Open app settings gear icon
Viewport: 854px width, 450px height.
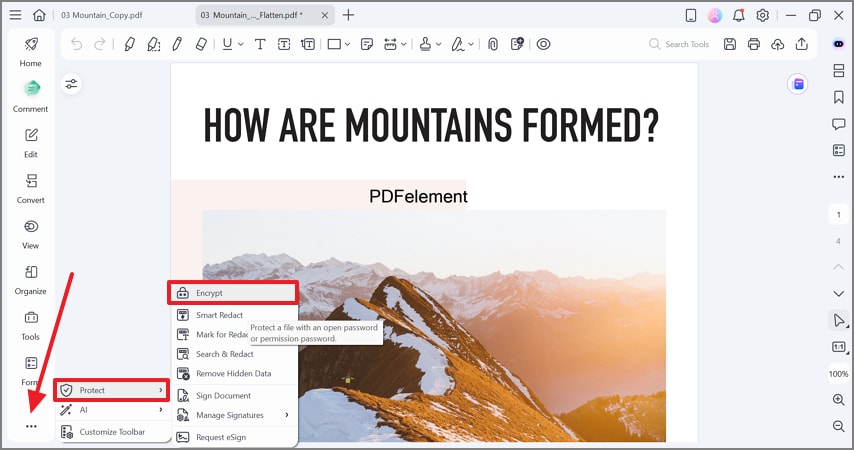click(762, 15)
